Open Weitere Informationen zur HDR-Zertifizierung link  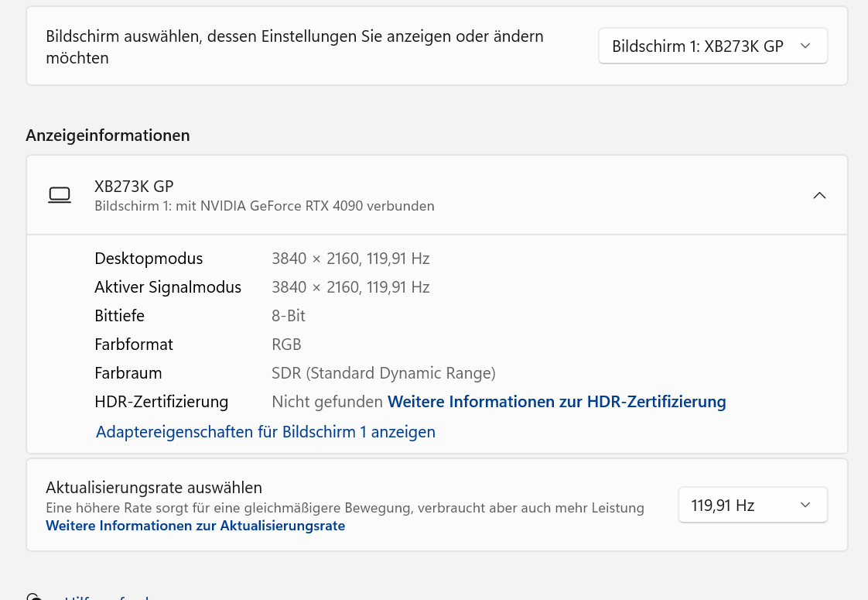(x=556, y=402)
